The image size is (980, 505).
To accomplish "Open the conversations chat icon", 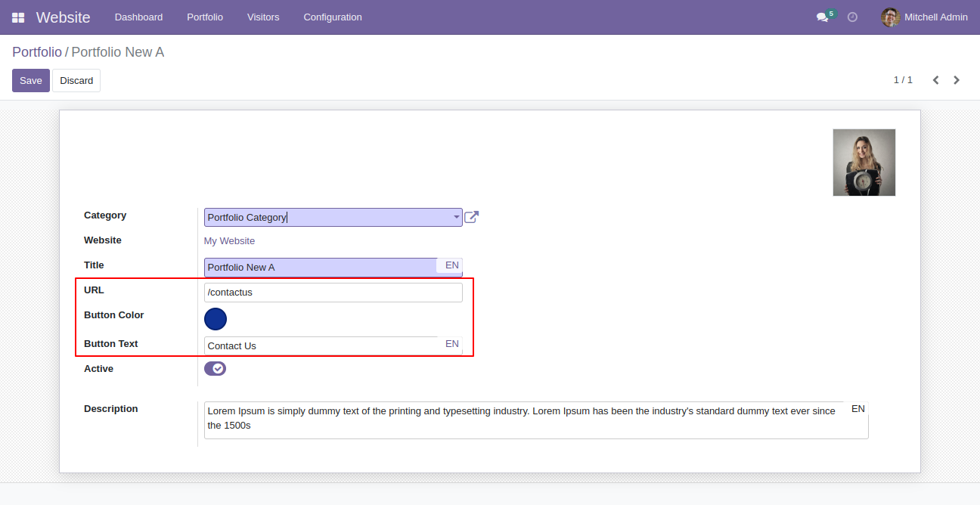I will tap(823, 17).
